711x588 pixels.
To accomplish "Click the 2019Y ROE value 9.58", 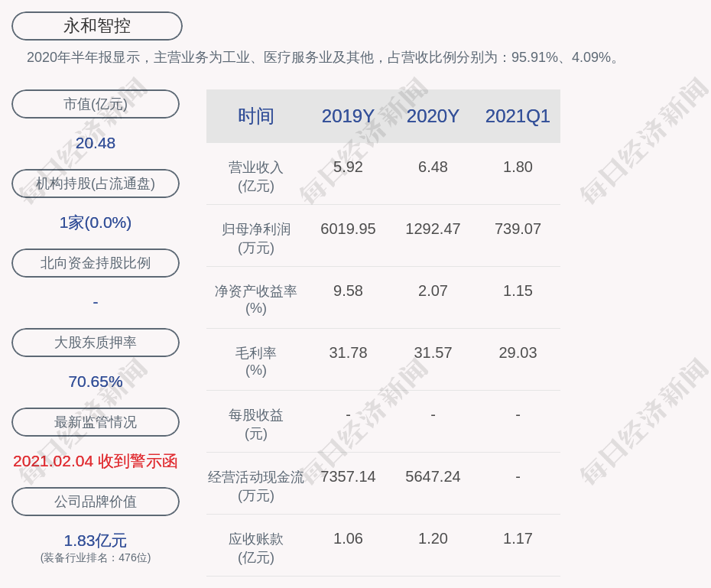I will pos(348,291).
